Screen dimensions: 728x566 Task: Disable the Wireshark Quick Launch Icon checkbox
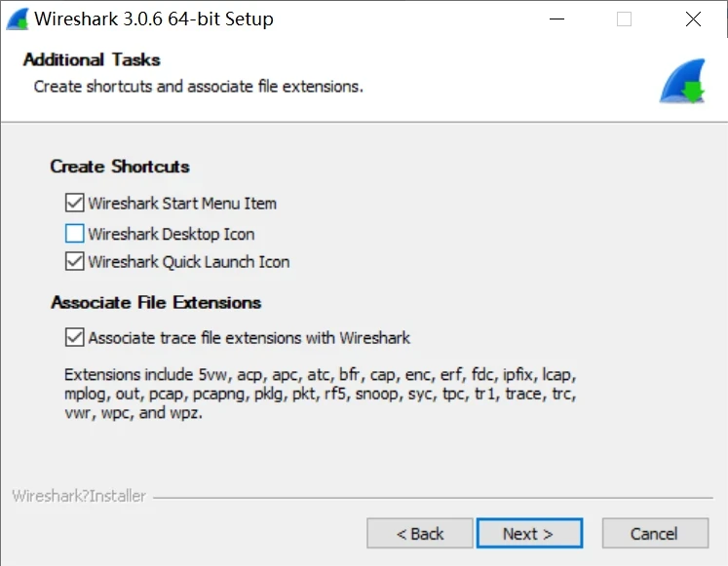click(x=74, y=261)
